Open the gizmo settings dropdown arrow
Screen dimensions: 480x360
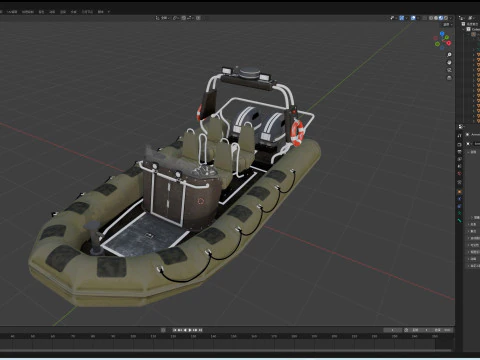pos(407,18)
